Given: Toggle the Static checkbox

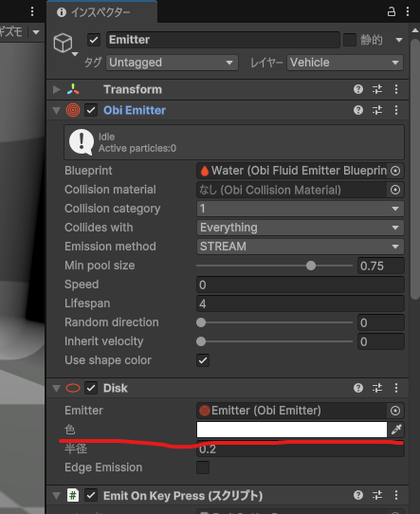Looking at the screenshot, I should (350, 40).
